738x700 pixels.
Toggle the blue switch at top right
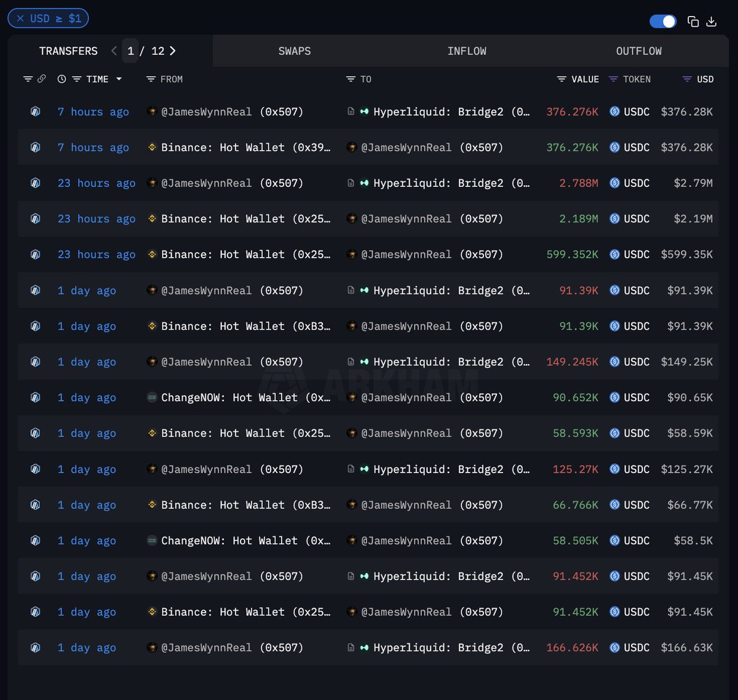pyautogui.click(x=663, y=22)
